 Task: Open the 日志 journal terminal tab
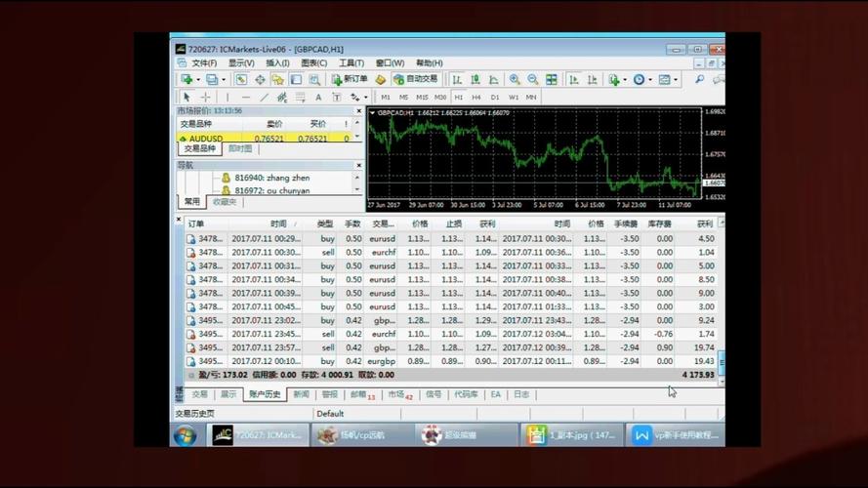click(x=521, y=394)
